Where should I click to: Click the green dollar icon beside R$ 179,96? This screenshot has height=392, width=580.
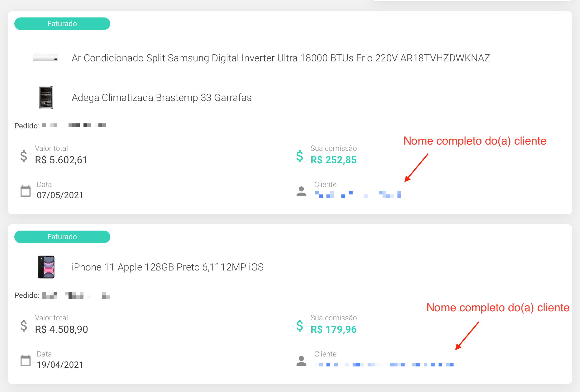pos(300,326)
